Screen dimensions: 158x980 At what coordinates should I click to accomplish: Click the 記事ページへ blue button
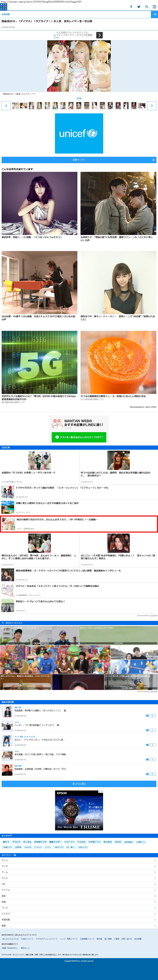[x=79, y=160]
